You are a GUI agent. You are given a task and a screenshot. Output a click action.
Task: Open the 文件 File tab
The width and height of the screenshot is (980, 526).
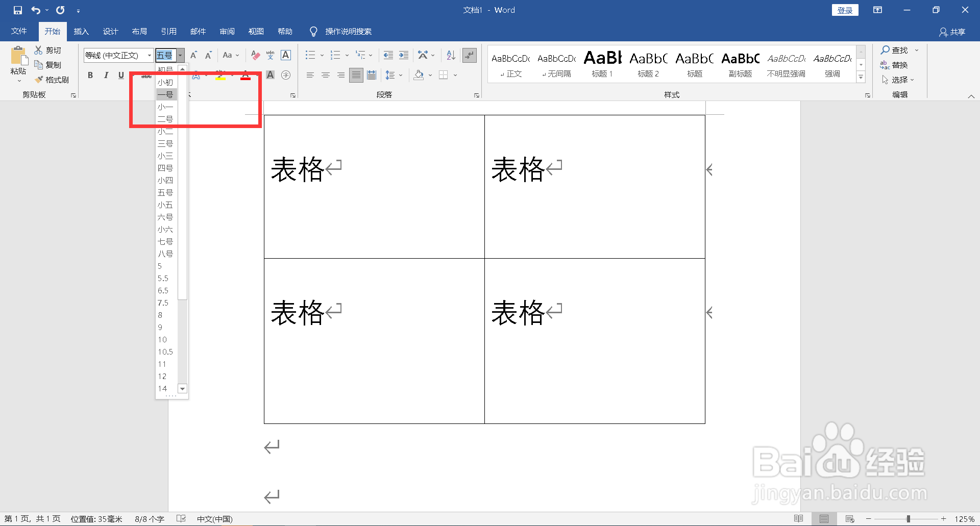pos(19,31)
